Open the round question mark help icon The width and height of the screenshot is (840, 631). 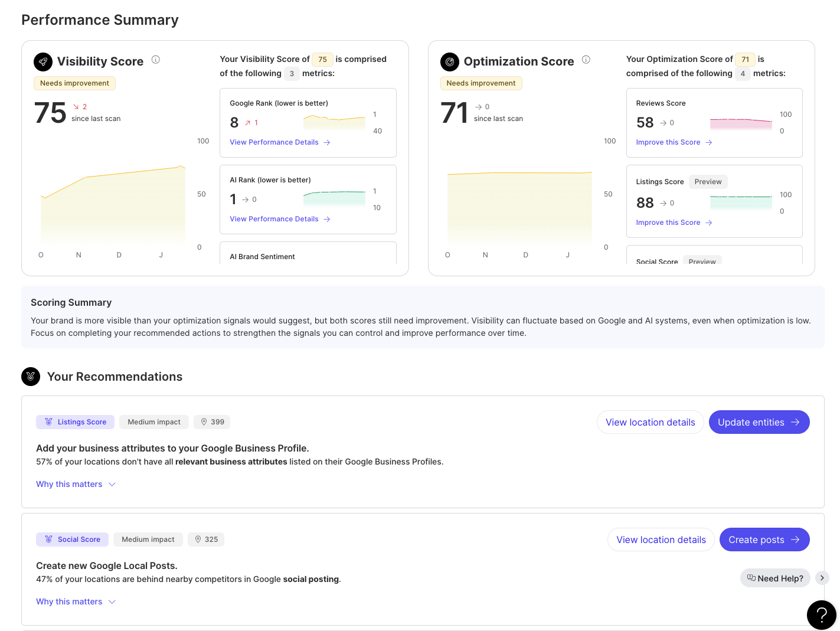(821, 615)
